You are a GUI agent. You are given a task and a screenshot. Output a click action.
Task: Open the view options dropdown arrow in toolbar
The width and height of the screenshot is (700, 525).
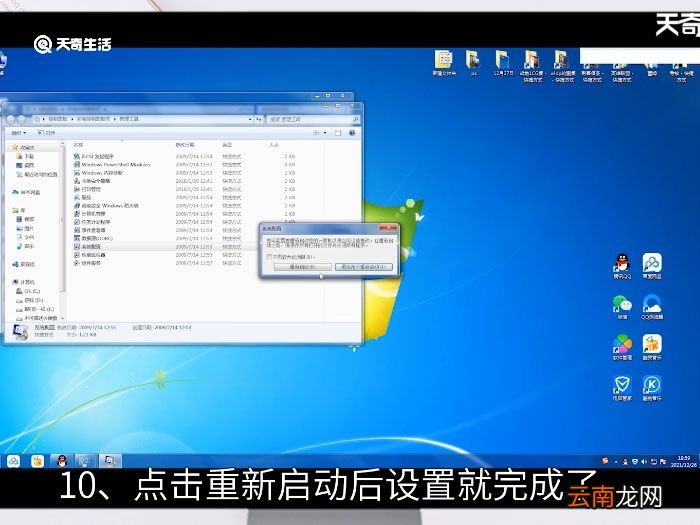[325, 133]
